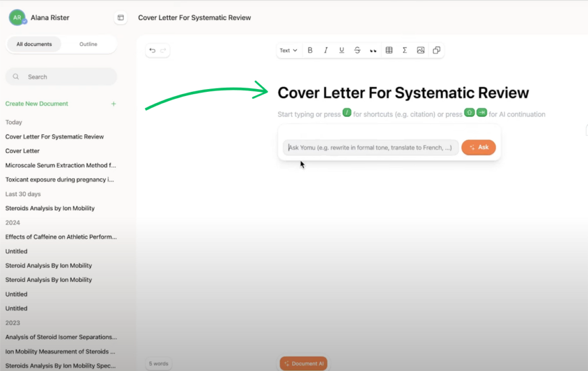Click the copy/duplicate icon in toolbar
The width and height of the screenshot is (588, 371).
pos(436,51)
